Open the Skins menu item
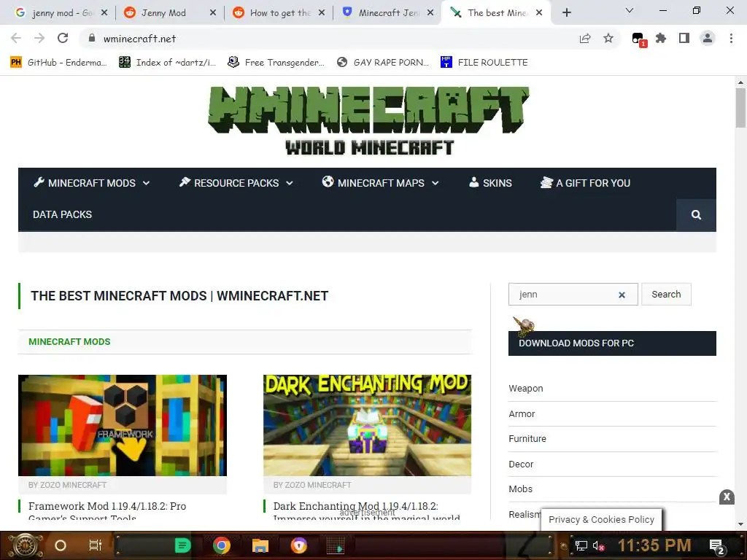The width and height of the screenshot is (747, 560). [x=490, y=183]
